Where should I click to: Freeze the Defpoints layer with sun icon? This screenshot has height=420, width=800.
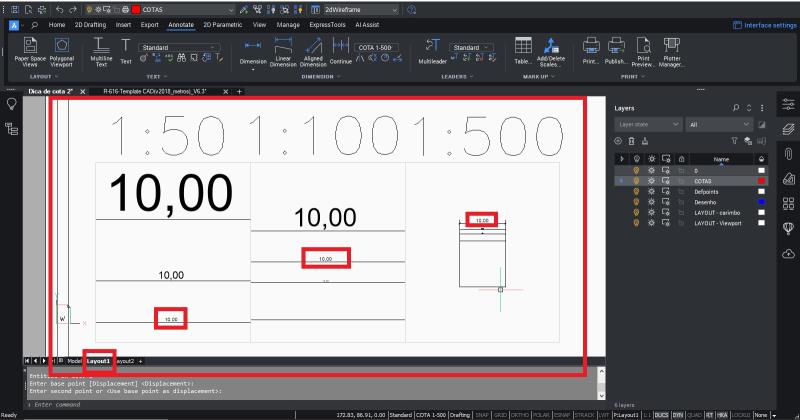(x=650, y=191)
